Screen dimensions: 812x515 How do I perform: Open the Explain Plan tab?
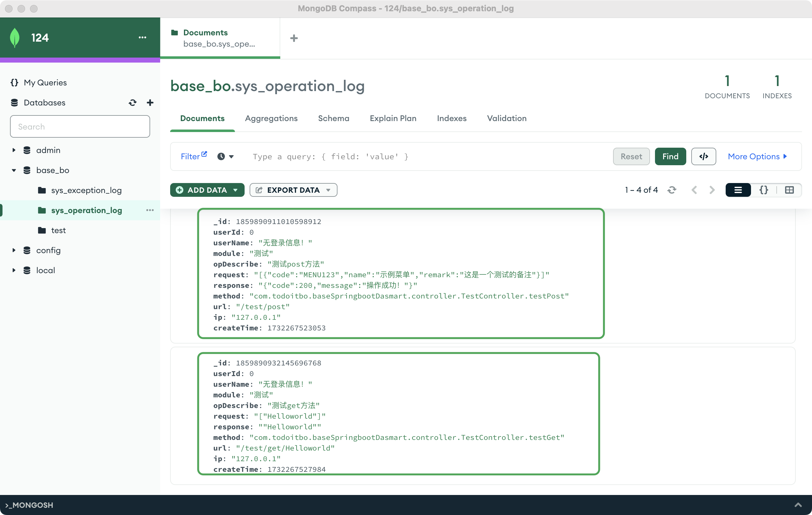393,118
